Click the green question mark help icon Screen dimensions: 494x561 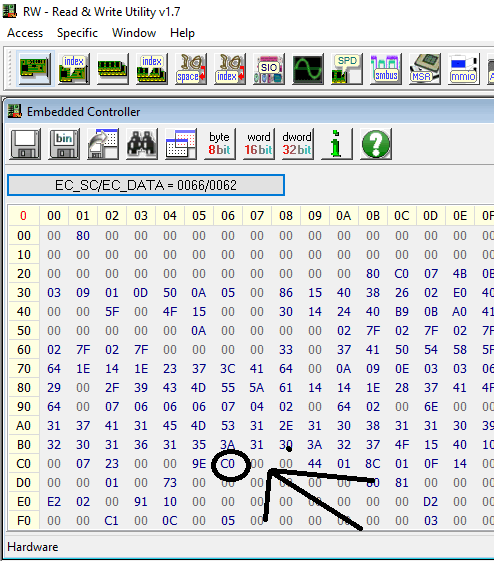(x=376, y=144)
